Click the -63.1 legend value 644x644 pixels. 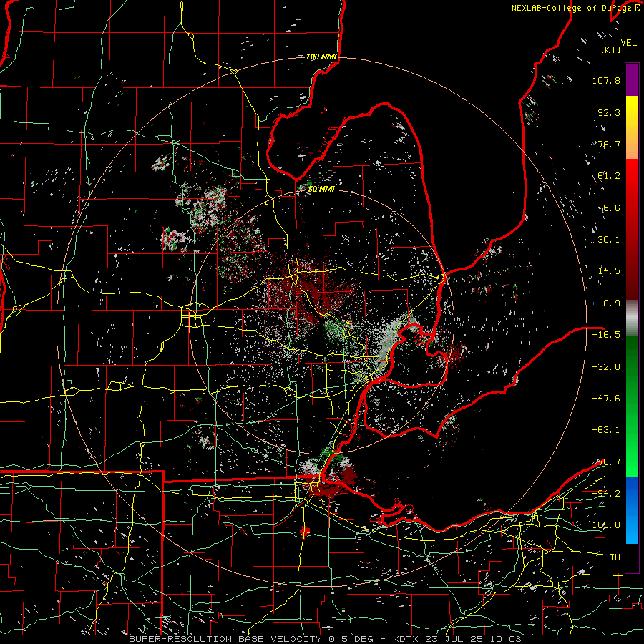pos(606,430)
